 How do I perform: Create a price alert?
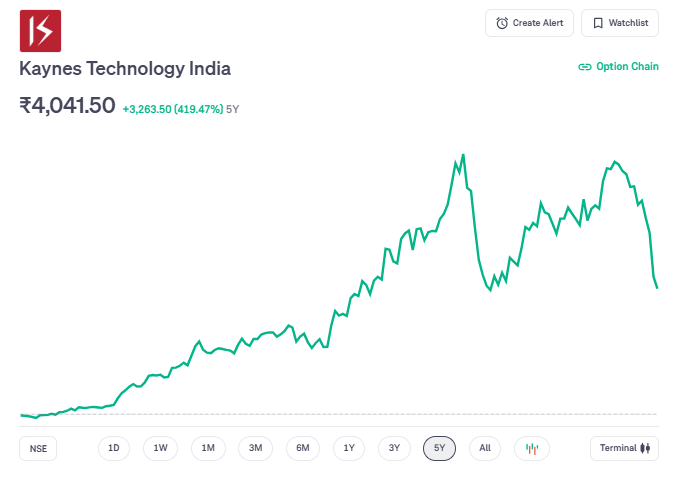tap(529, 23)
